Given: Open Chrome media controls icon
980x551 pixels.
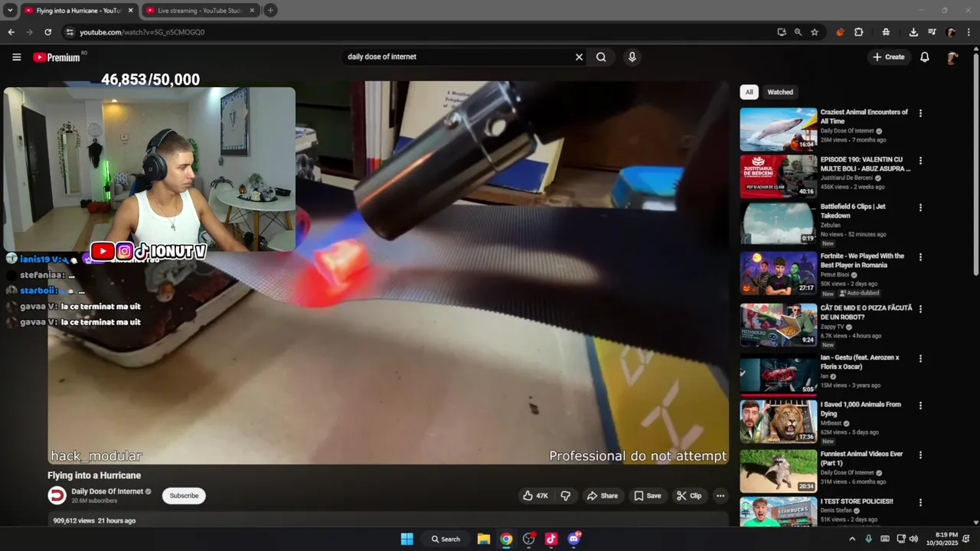Looking at the screenshot, I should 932,32.
